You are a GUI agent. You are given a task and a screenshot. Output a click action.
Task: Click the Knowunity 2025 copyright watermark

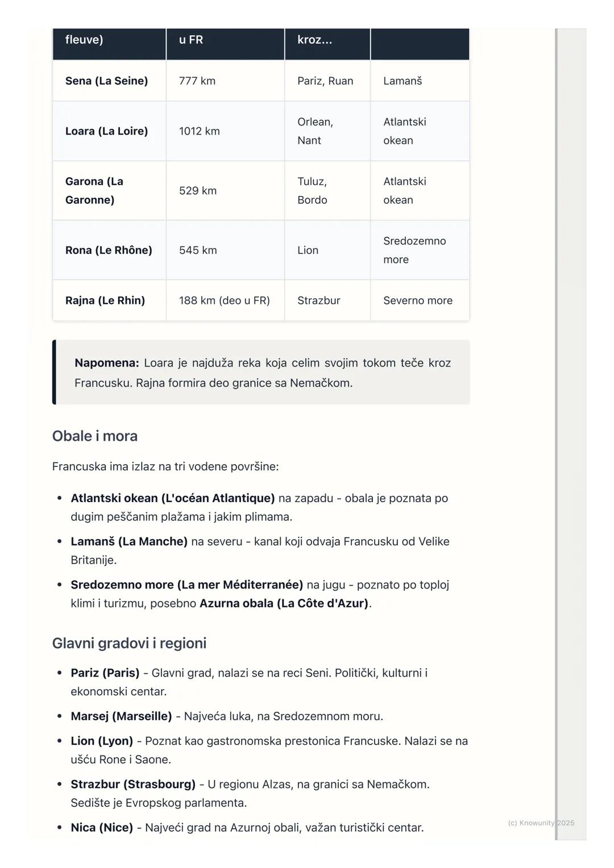tap(541, 823)
